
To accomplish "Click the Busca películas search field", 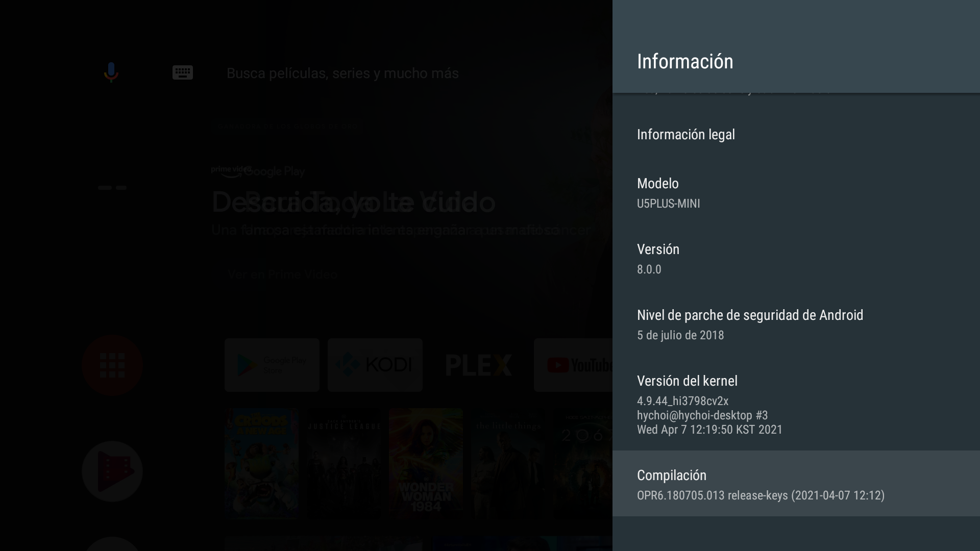I will [x=342, y=73].
